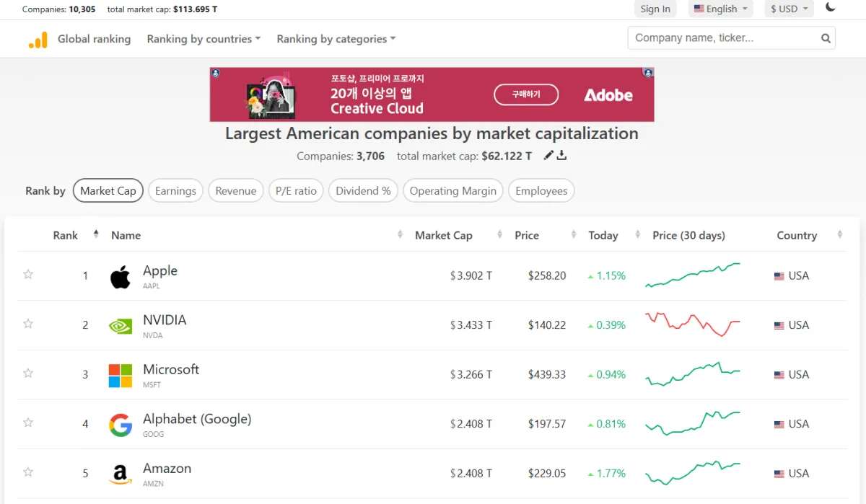The image size is (866, 504).
Task: Open the $ USD currency dropdown
Action: (789, 9)
